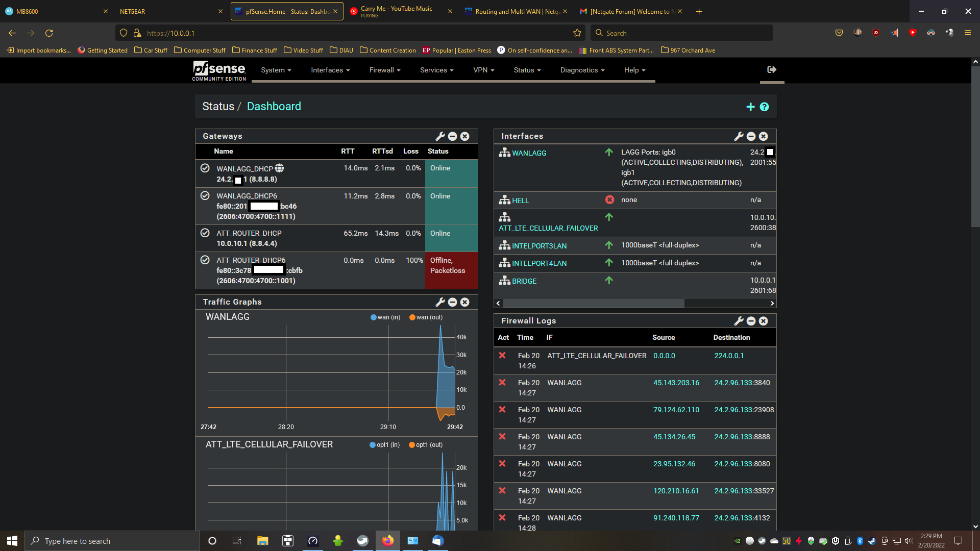980x551 pixels.
Task: Reload the page with refresh button
Action: click(x=49, y=33)
